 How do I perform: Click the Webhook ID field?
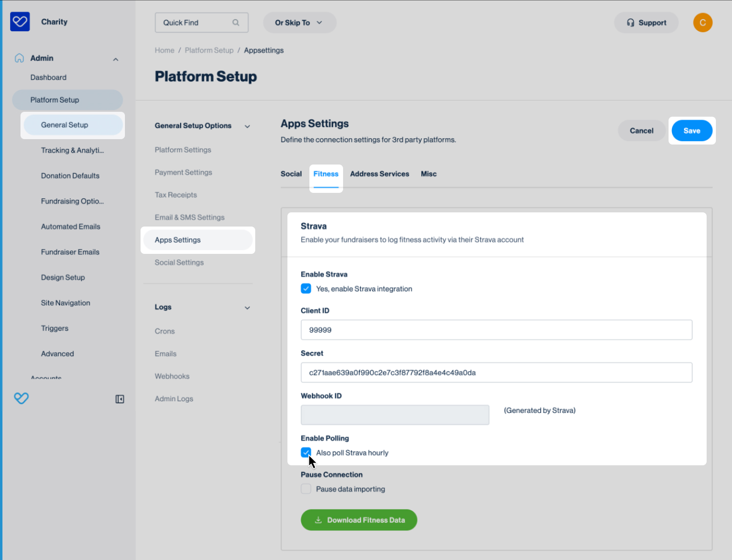(x=395, y=415)
